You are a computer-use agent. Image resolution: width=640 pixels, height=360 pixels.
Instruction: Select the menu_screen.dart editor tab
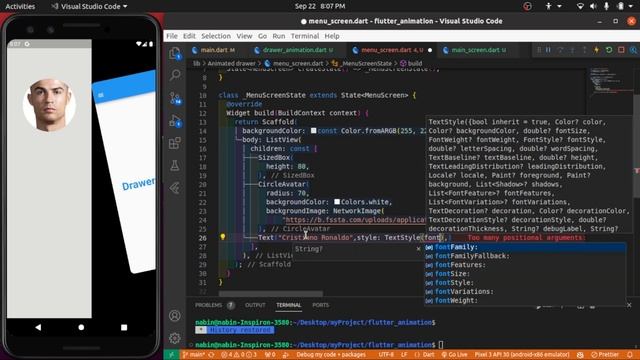pos(391,50)
